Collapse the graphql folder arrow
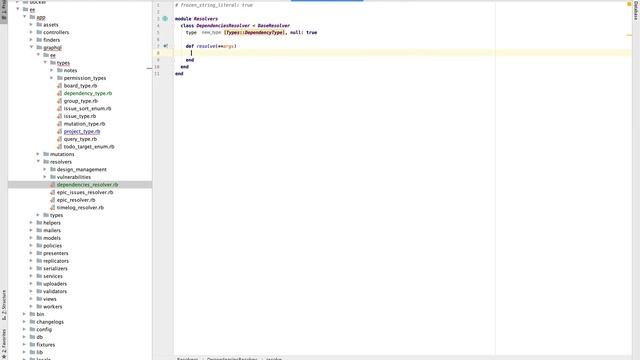The image size is (640, 360). 31,47
